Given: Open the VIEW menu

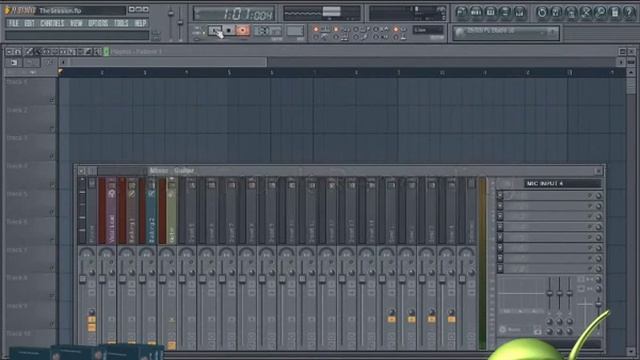Looking at the screenshot, I should click(76, 23).
